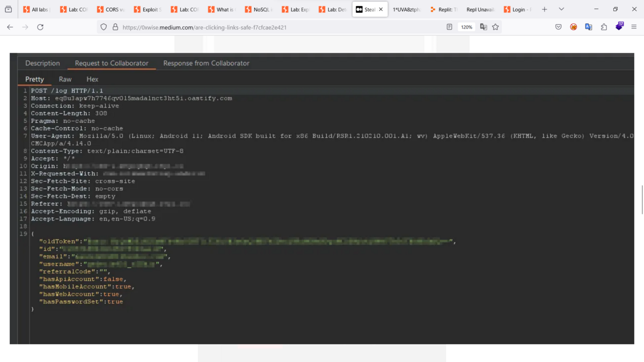Click the POST /log HTTP/1.1 line
This screenshot has height=362, width=644.
point(67,91)
